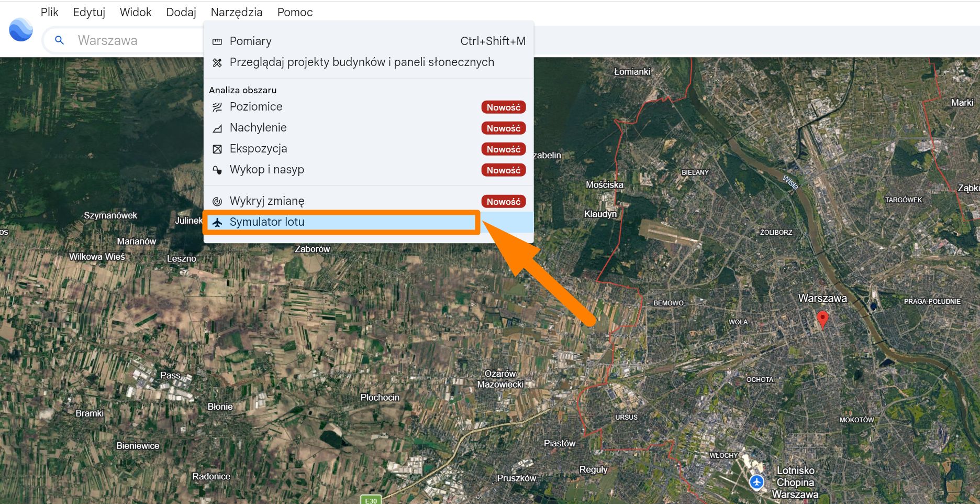Click the building design icon beside Przeglądaj projekty
The image size is (980, 504).
tap(217, 62)
